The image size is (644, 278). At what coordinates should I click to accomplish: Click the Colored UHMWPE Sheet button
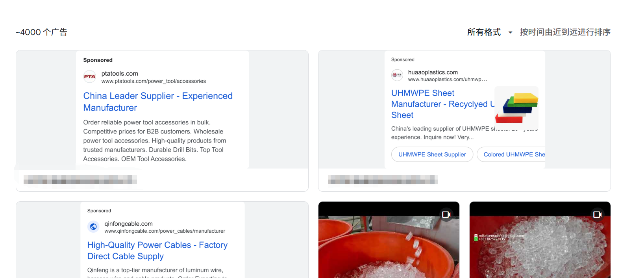511,154
